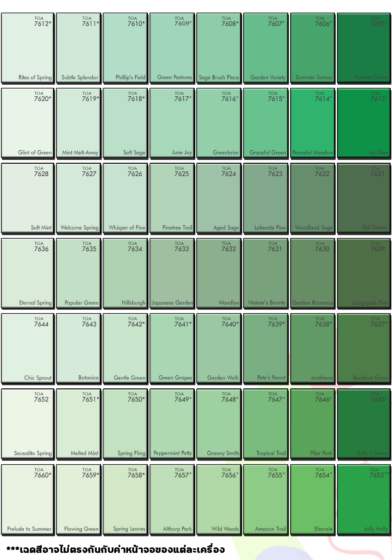Choose the Green Grapes 7641 swatch
The width and height of the screenshot is (392, 560).
click(172, 349)
